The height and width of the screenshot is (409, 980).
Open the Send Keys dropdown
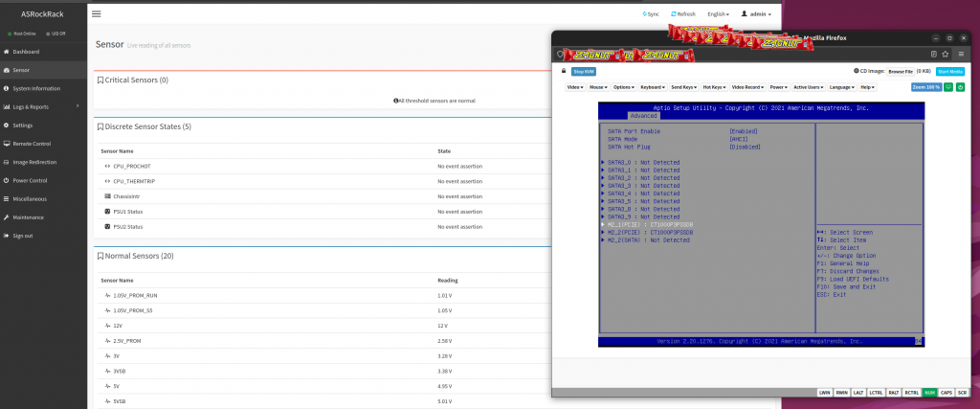click(x=683, y=87)
